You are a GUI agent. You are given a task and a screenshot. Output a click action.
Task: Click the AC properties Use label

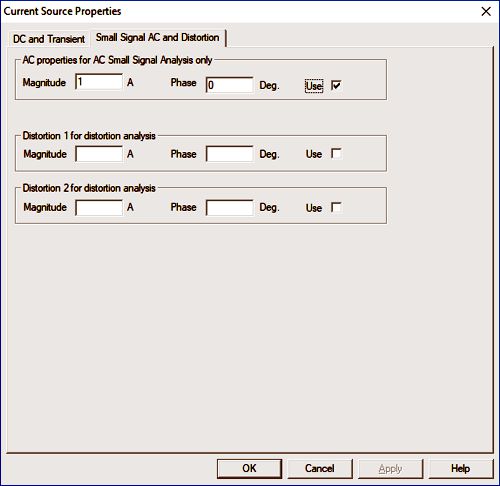[x=314, y=86]
